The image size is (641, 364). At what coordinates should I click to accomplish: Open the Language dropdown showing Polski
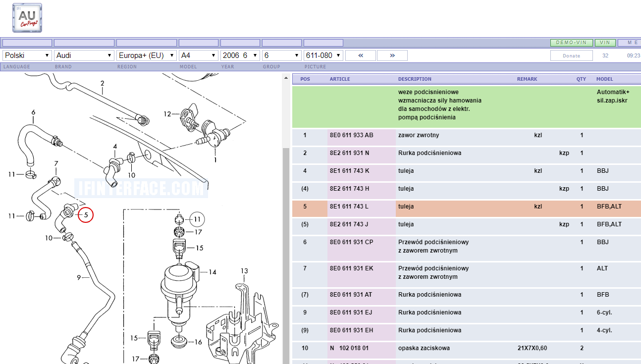(x=27, y=55)
